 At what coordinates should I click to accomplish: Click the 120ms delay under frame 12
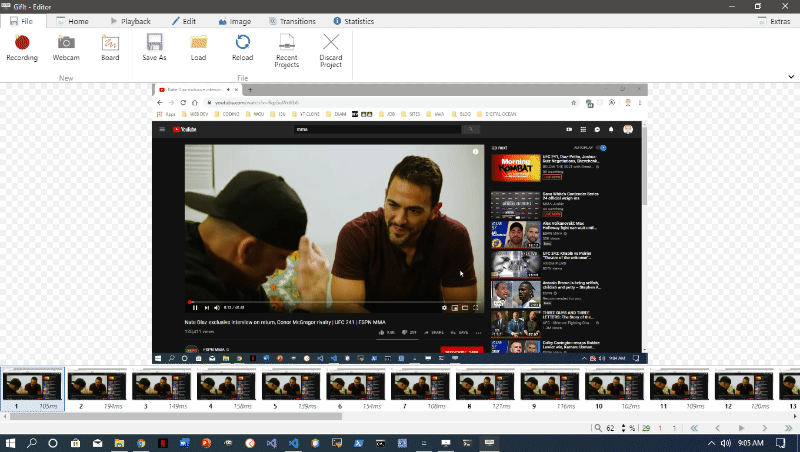(760, 406)
